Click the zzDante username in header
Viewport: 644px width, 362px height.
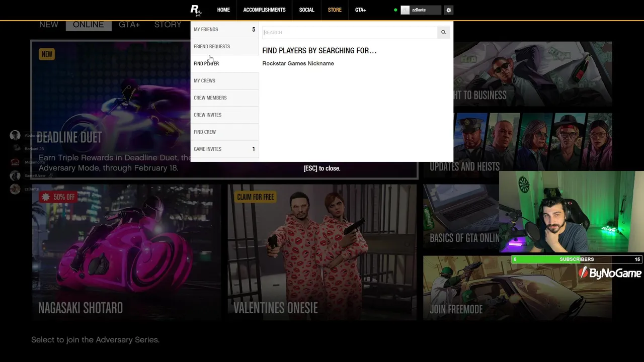[x=419, y=10]
